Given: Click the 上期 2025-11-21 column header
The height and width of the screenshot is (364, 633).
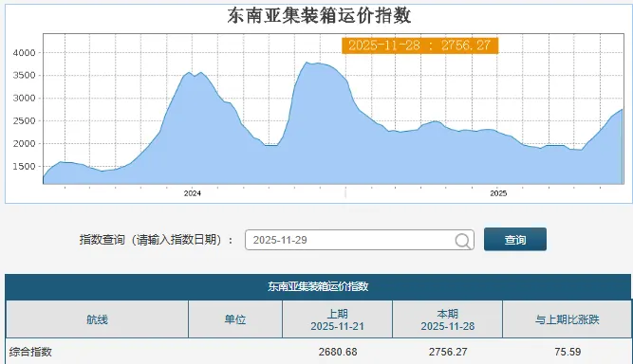Looking at the screenshot, I should [x=338, y=319].
